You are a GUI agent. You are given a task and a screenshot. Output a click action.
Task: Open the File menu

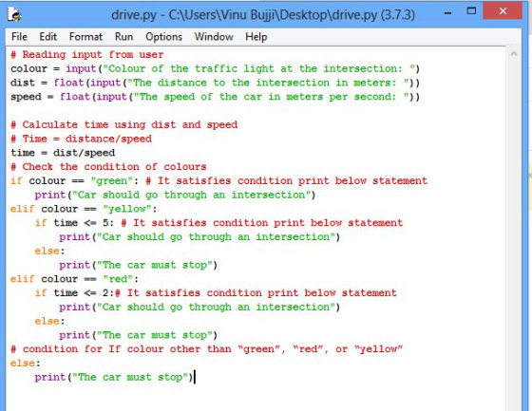tap(19, 37)
